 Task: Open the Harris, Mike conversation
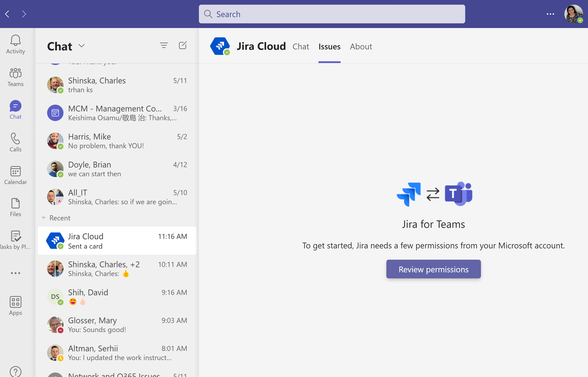pos(117,141)
